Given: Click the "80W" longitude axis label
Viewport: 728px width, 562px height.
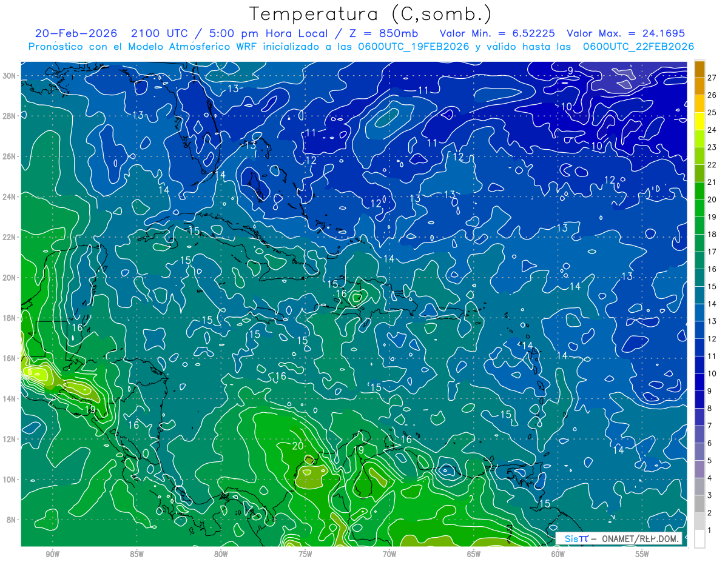Looking at the screenshot, I should tap(221, 555).
